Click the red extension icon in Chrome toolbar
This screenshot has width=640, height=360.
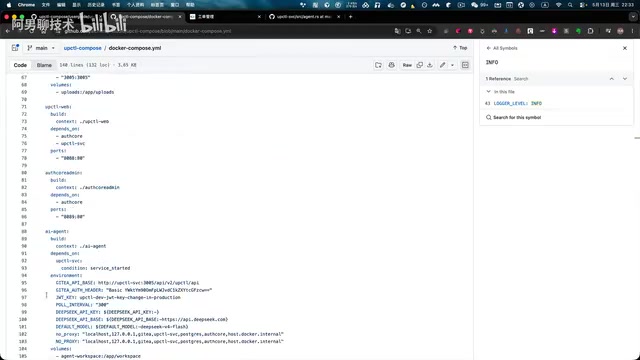pos(470,31)
